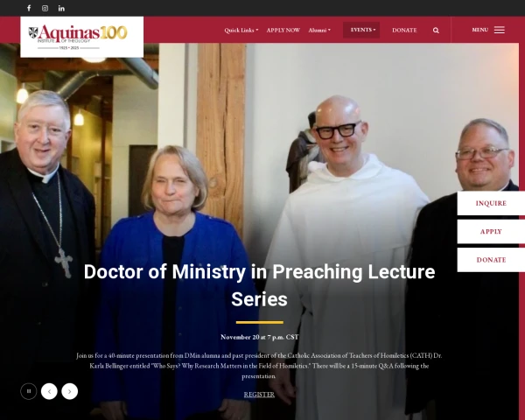525x420 pixels.
Task: Click the MENU text label
Action: pyautogui.click(x=479, y=30)
